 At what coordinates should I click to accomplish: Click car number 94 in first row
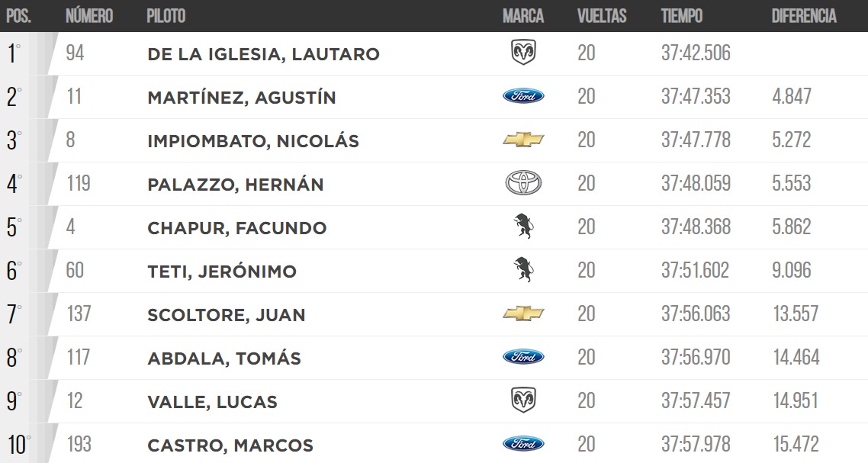(x=75, y=53)
